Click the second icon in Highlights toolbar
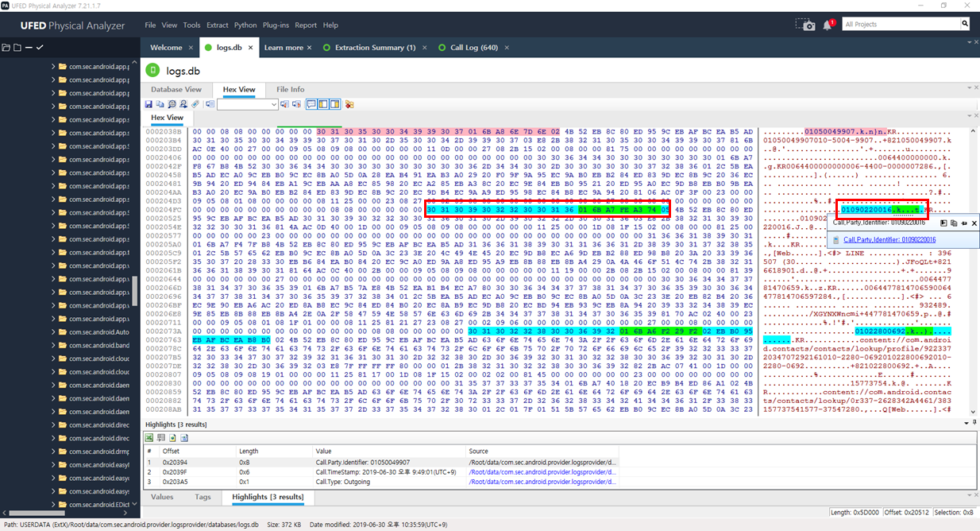The height and width of the screenshot is (531, 980). [x=160, y=438]
